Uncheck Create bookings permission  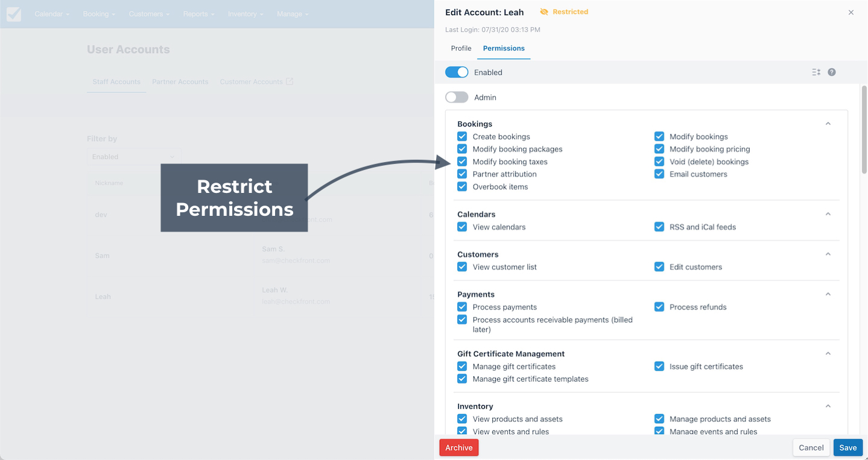[x=462, y=136]
